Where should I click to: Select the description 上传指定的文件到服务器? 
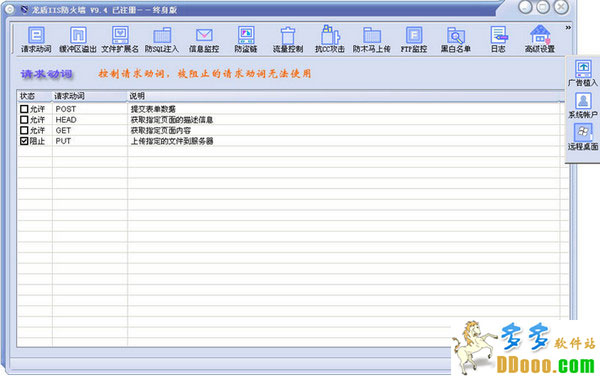click(172, 141)
